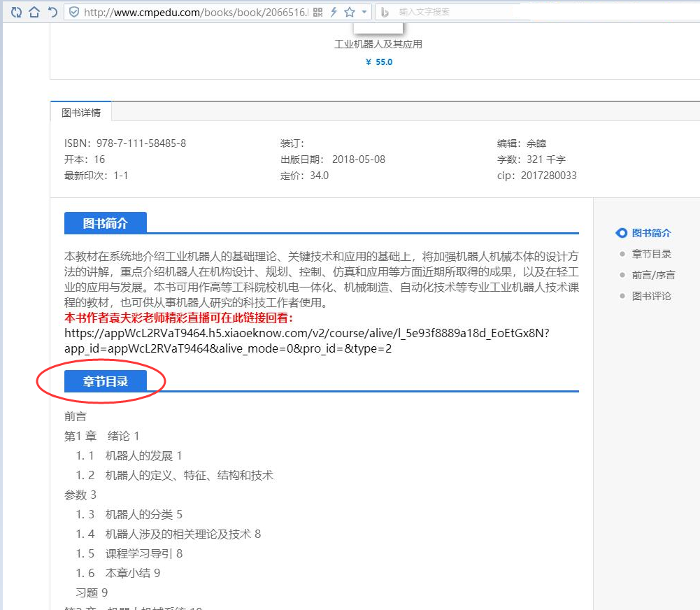
Task: Jump to 图书评论 in side navigation
Action: [x=651, y=296]
